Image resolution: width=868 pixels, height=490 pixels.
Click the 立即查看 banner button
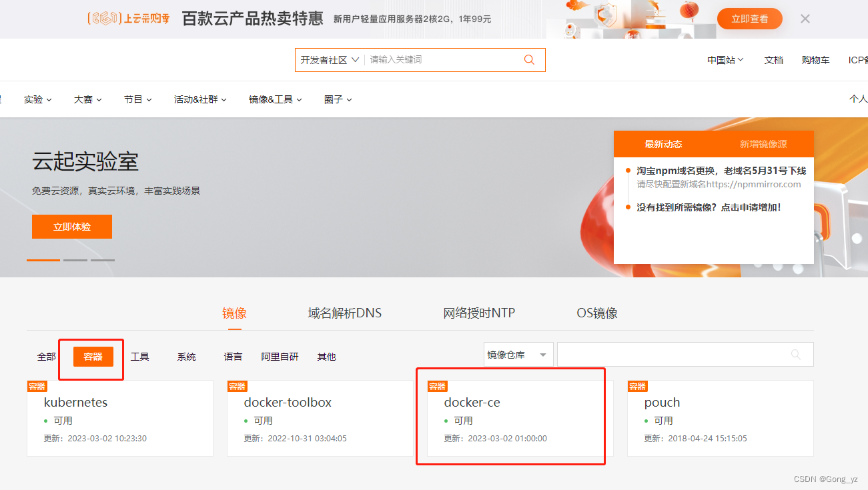click(x=750, y=19)
